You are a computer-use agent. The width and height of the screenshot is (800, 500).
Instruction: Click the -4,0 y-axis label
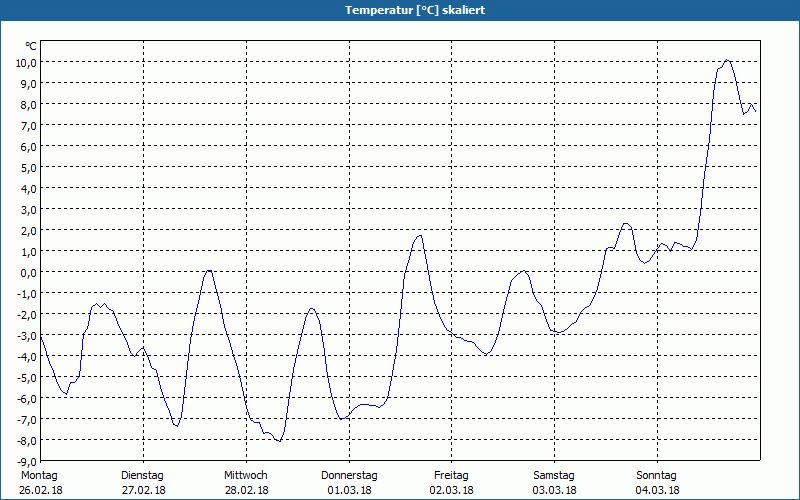[x=27, y=356]
